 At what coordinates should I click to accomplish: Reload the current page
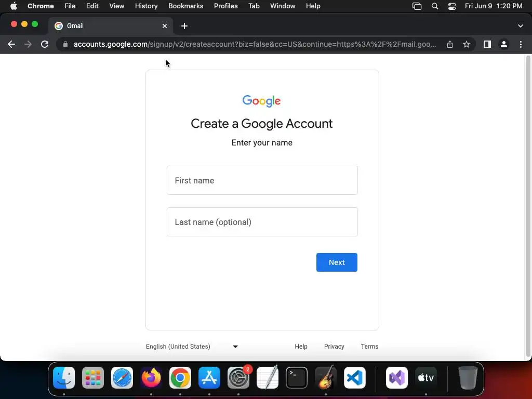coord(45,44)
